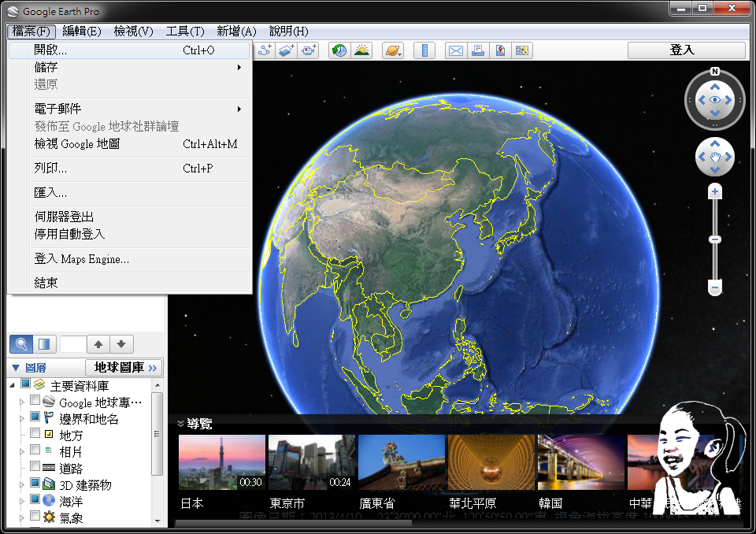The image size is (756, 534).
Task: Pan down with the move control arrow
Action: tap(715, 170)
